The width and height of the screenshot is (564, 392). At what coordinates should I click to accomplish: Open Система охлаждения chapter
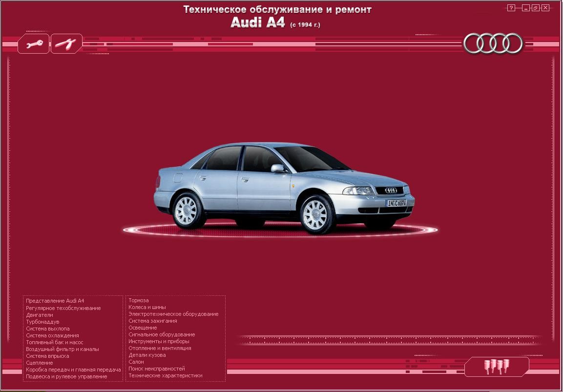click(52, 335)
